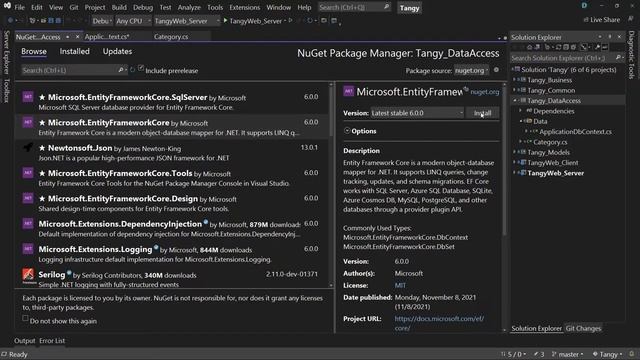Click the magnifier icon in NuGet search box
Viewport: 640px width, 360px height.
pyautogui.click(x=121, y=70)
